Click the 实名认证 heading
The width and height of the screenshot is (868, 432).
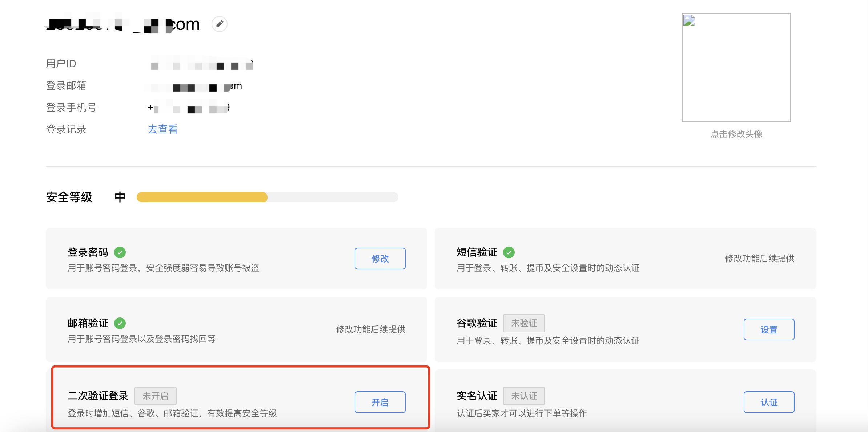(477, 396)
